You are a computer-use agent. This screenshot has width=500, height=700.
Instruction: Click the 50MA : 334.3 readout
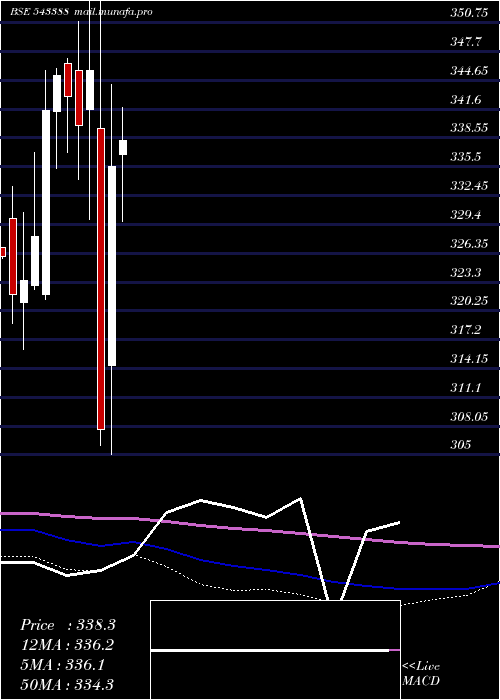pos(67,684)
